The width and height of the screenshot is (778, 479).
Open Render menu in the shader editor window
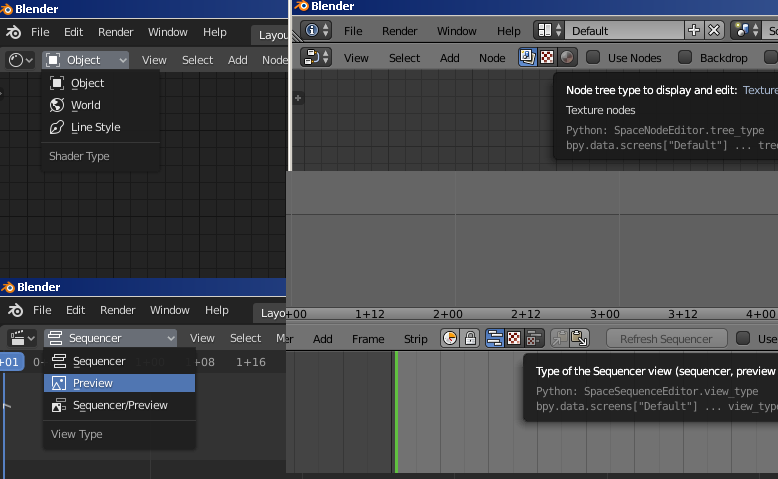tap(116, 32)
